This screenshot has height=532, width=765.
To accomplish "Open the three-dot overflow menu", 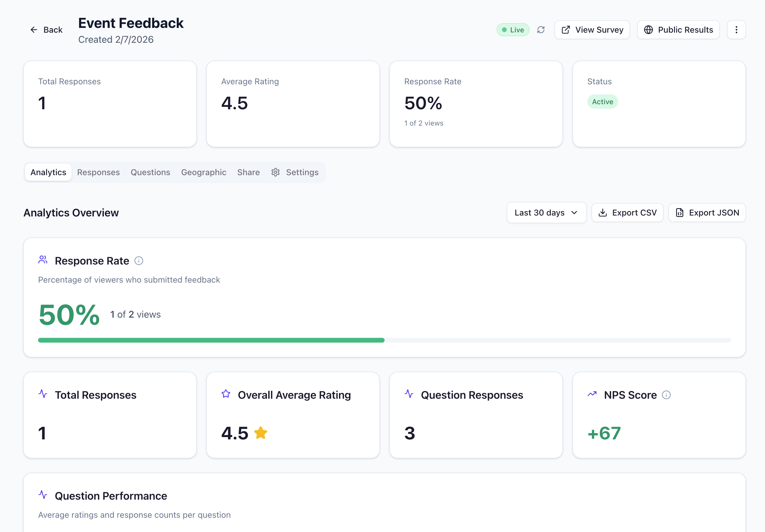I will [x=736, y=30].
